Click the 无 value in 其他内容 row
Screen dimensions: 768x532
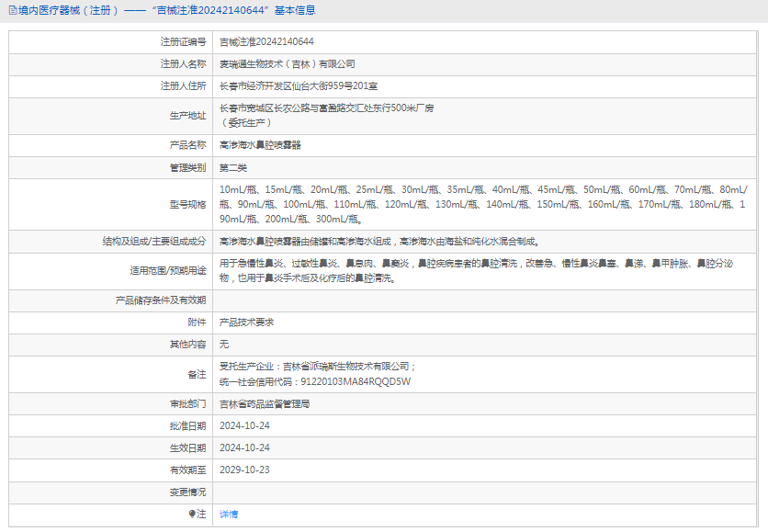(224, 345)
